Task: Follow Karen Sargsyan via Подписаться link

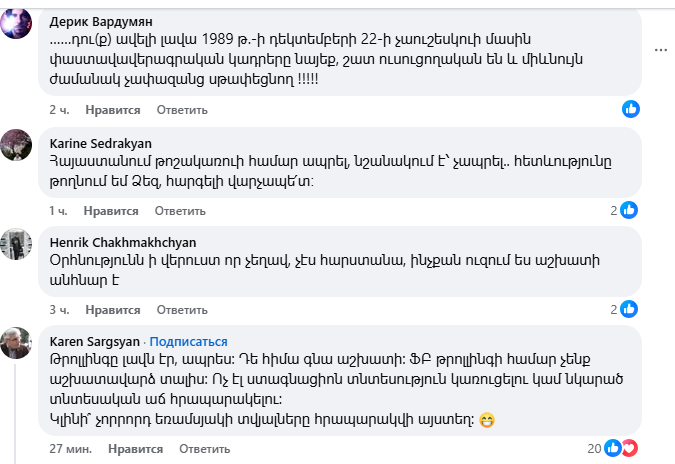Action: [x=188, y=341]
